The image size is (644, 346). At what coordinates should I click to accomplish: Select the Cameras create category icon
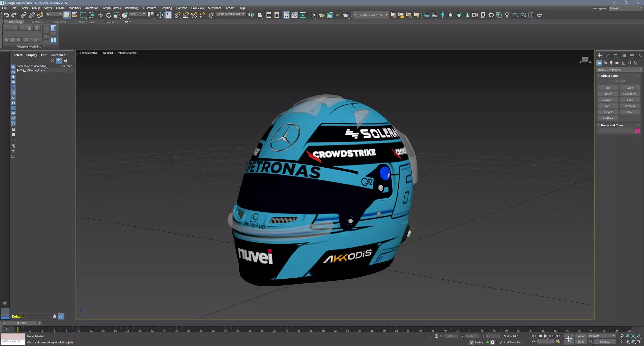(x=617, y=63)
